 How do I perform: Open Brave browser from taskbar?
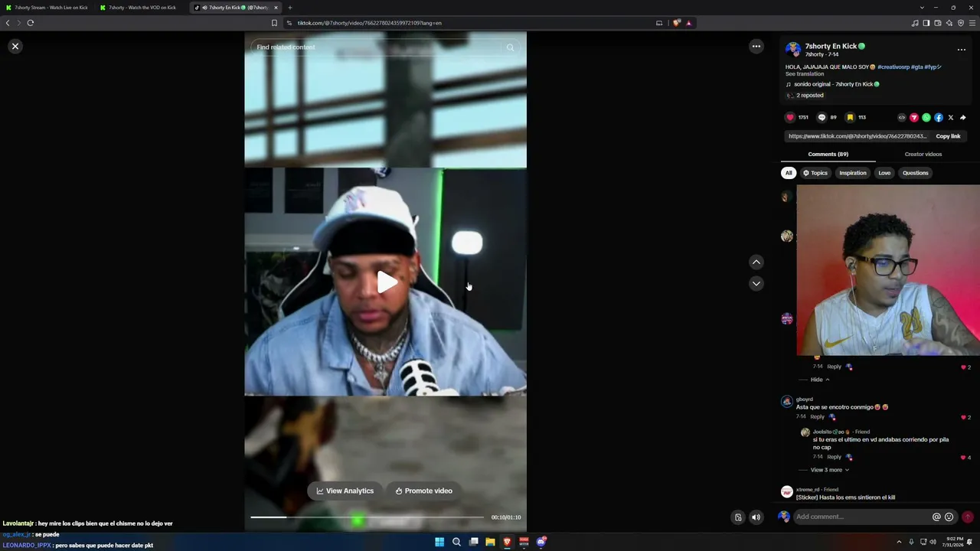click(507, 542)
